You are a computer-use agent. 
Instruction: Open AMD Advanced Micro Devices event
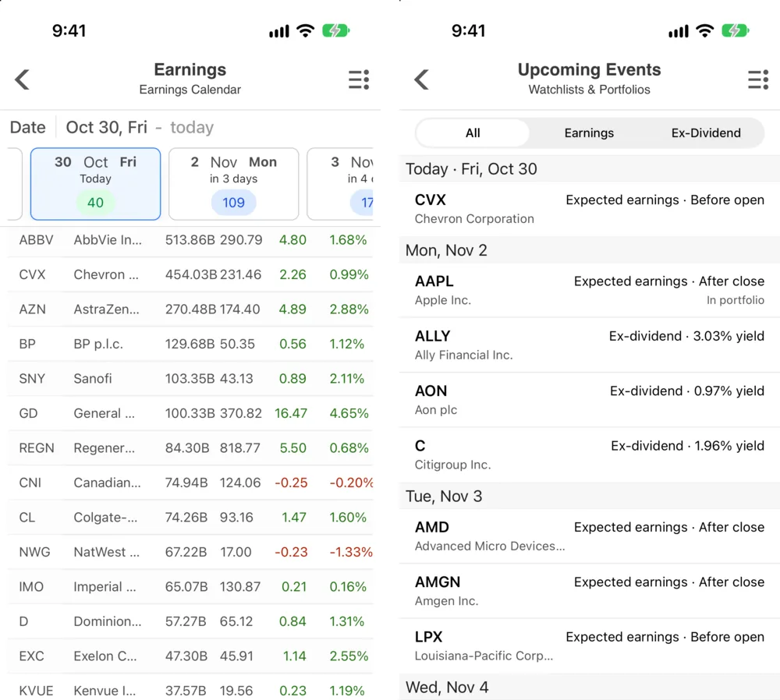(590, 536)
